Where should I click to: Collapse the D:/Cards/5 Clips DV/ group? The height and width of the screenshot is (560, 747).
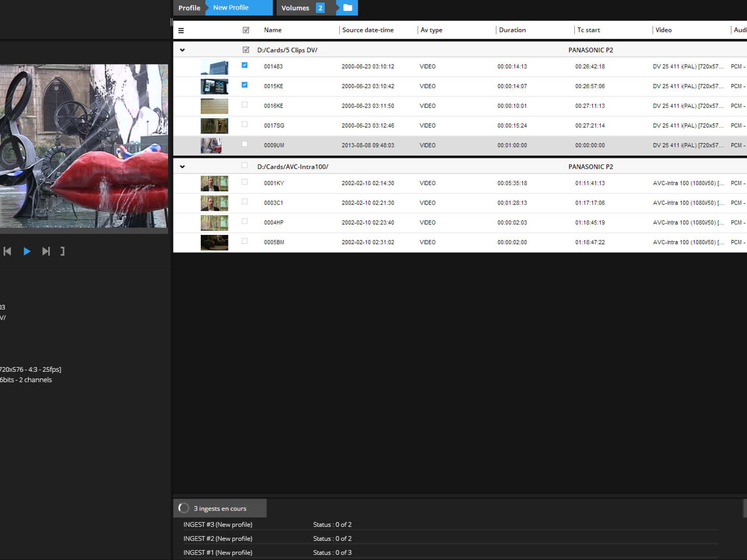182,50
